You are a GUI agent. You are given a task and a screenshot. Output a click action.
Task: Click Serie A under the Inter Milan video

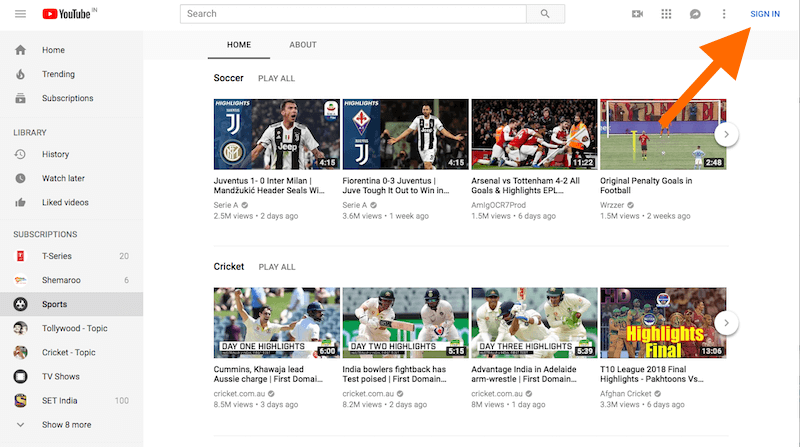coord(226,205)
